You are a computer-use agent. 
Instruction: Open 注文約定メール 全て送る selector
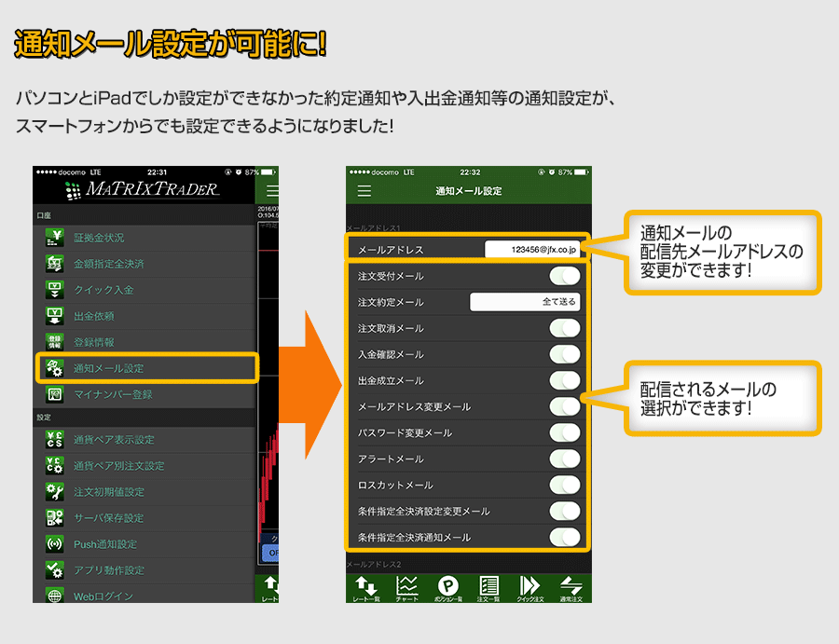point(525,302)
